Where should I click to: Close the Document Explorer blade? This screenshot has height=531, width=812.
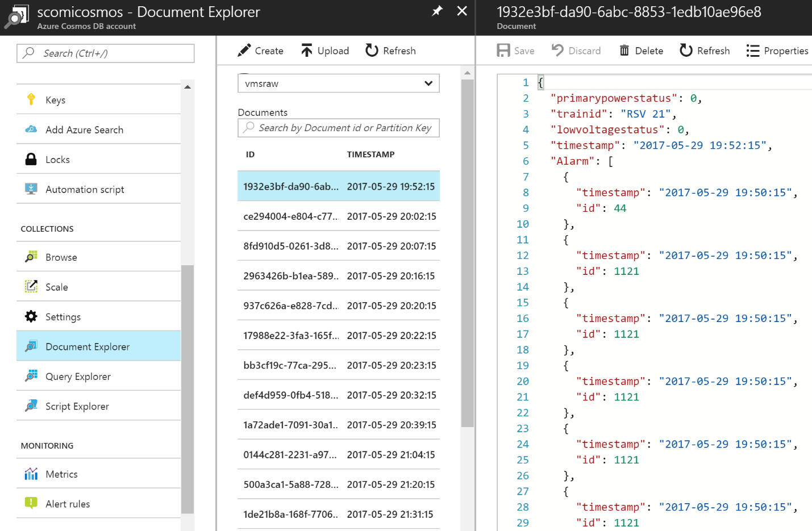[462, 11]
